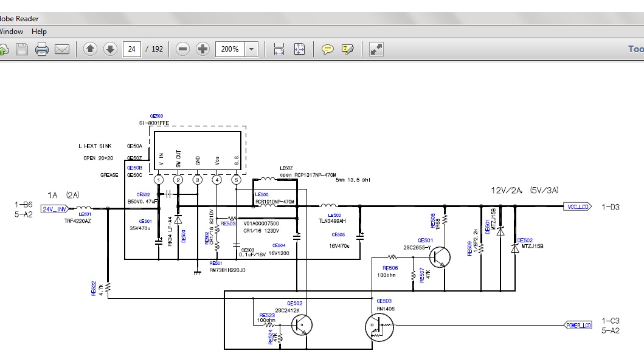Click the 24V_INV input label in schematic
This screenshot has height=362, width=644.
(x=54, y=209)
